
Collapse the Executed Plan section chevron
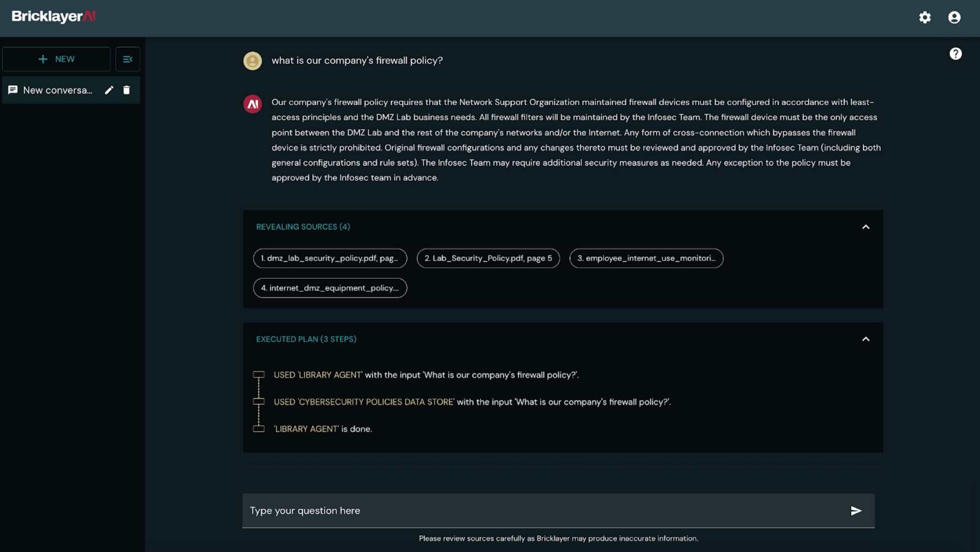coord(865,339)
